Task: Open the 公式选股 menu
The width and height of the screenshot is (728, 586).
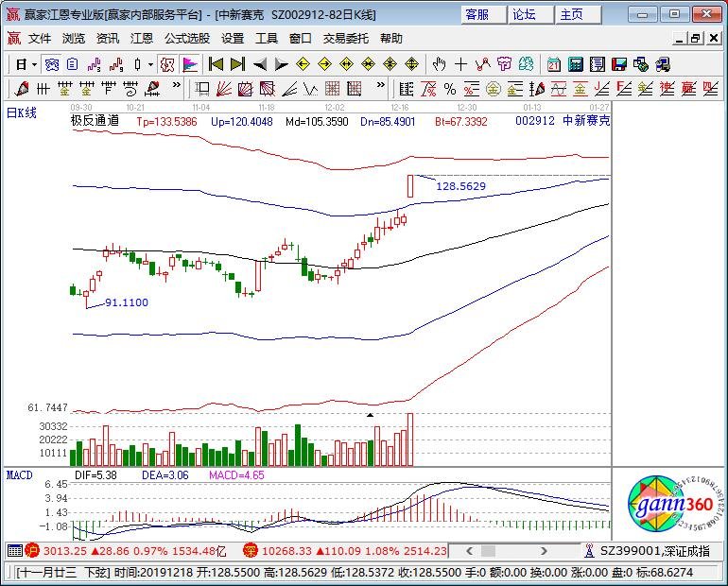Action: pos(187,39)
